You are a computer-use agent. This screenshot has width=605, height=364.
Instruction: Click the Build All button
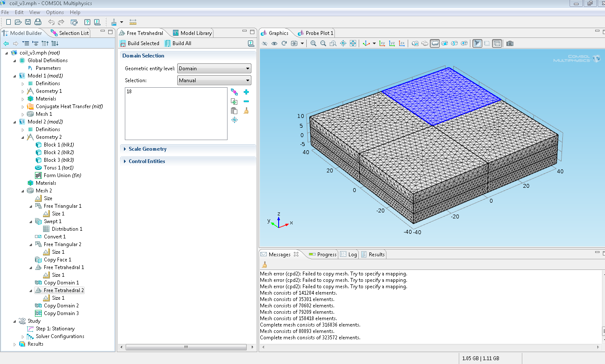click(x=178, y=43)
